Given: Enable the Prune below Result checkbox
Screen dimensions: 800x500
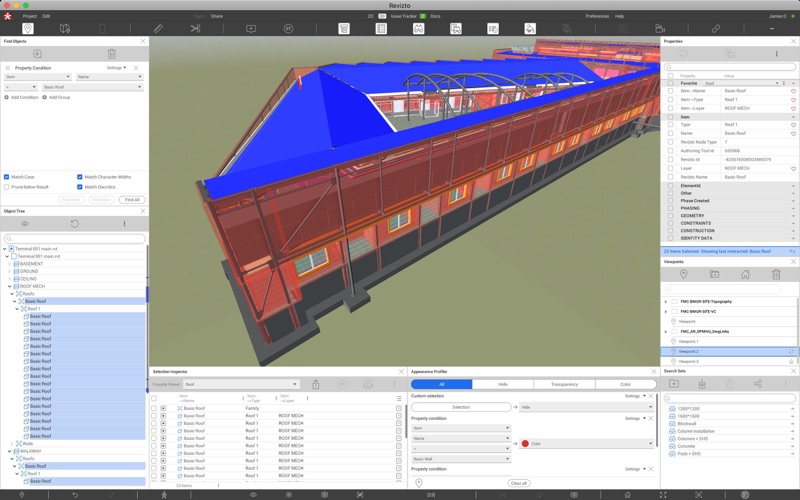Looking at the screenshot, I should tap(6, 186).
